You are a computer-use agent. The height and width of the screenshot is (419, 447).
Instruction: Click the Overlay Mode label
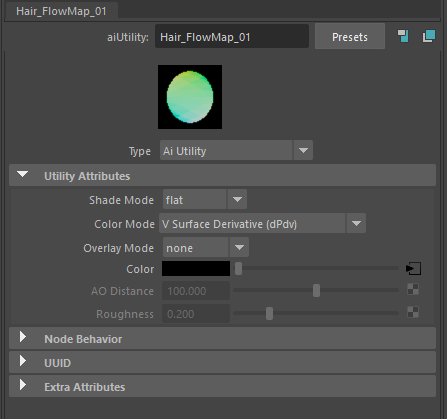119,248
